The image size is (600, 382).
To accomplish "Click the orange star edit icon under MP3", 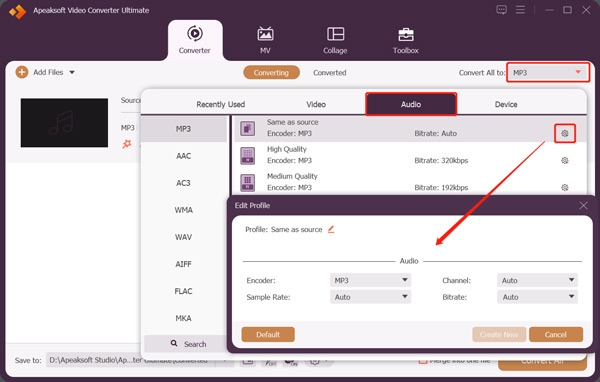I will click(x=127, y=144).
